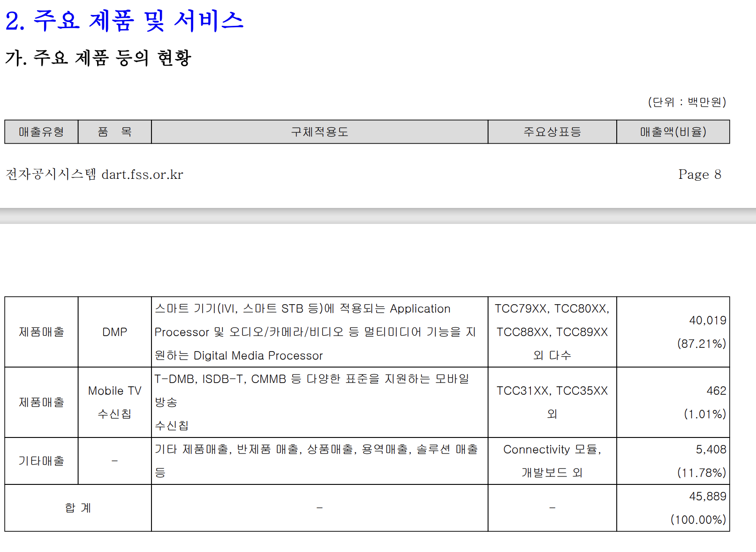Click the '합 계' total row label
The width and height of the screenshot is (756, 552).
(x=78, y=508)
